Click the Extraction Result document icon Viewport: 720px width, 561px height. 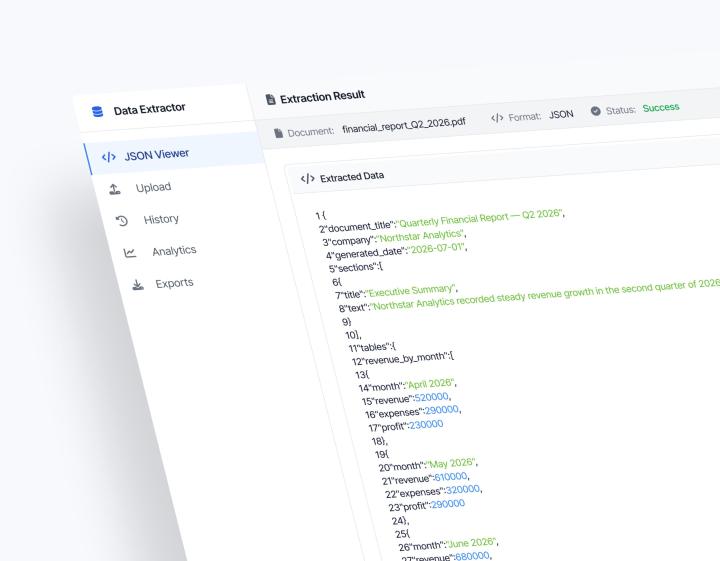point(270,99)
